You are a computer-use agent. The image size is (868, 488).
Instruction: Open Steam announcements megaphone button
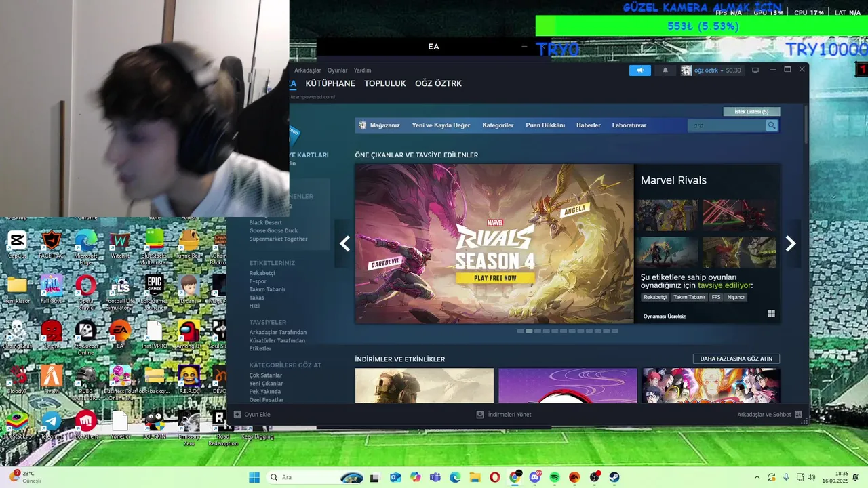pyautogui.click(x=639, y=70)
